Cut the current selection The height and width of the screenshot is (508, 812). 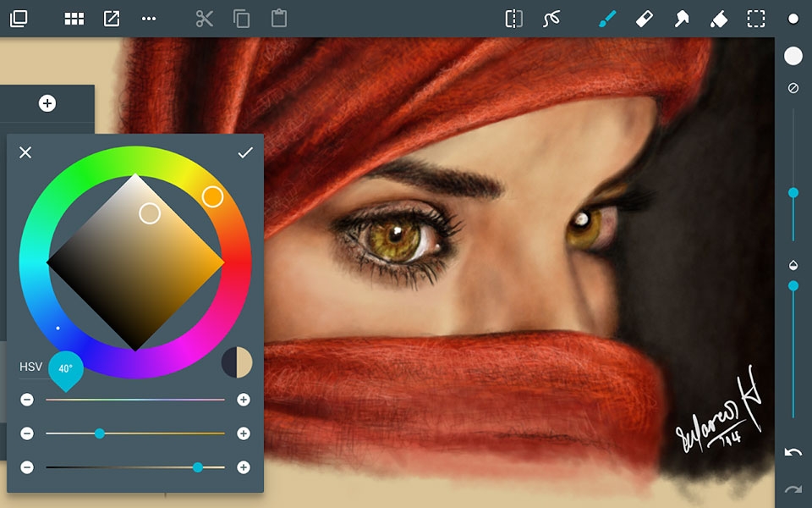tap(203, 19)
